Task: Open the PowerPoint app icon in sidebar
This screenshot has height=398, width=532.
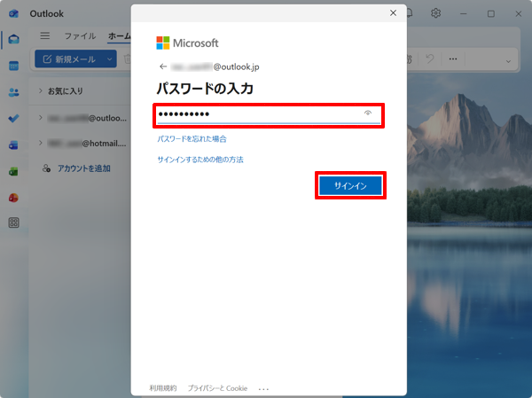Action: pos(13,198)
